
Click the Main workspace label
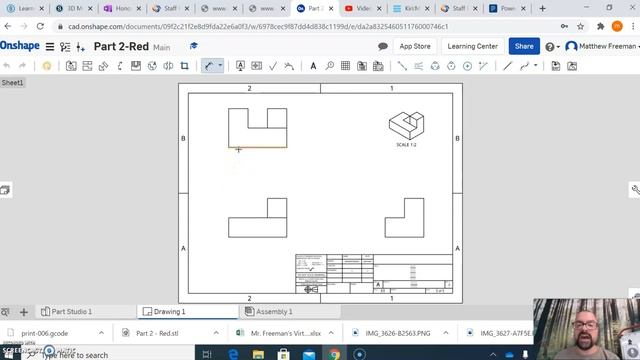click(162, 47)
